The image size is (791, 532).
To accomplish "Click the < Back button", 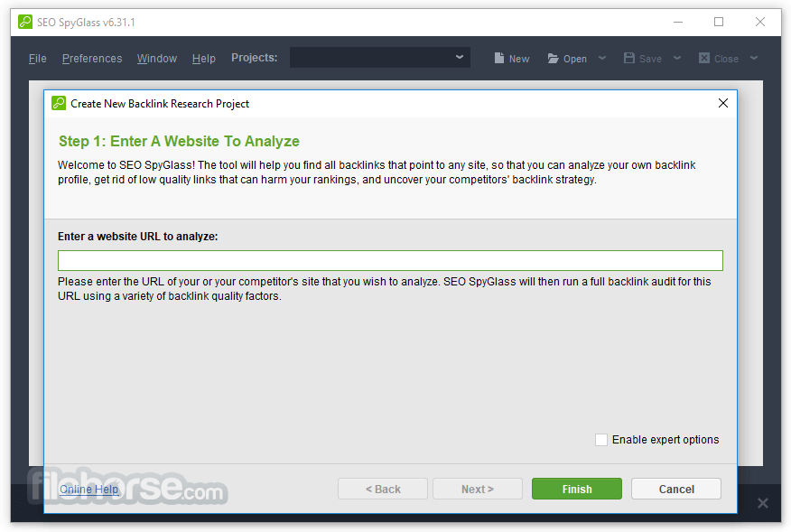I will 382,489.
